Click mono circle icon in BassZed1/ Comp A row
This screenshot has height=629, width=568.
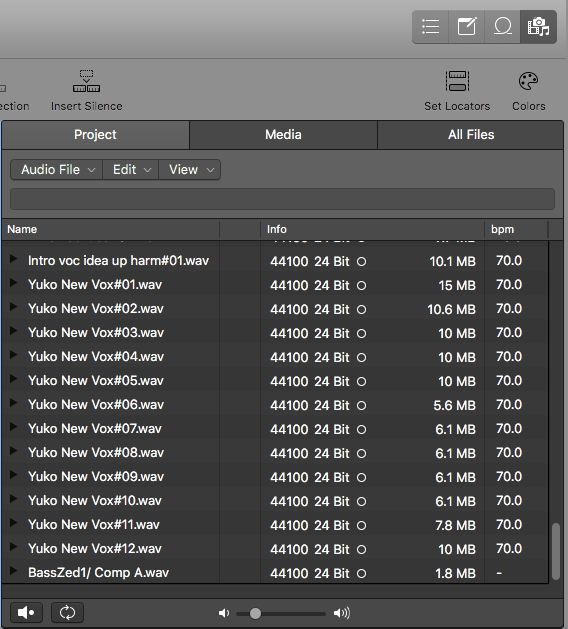point(361,574)
